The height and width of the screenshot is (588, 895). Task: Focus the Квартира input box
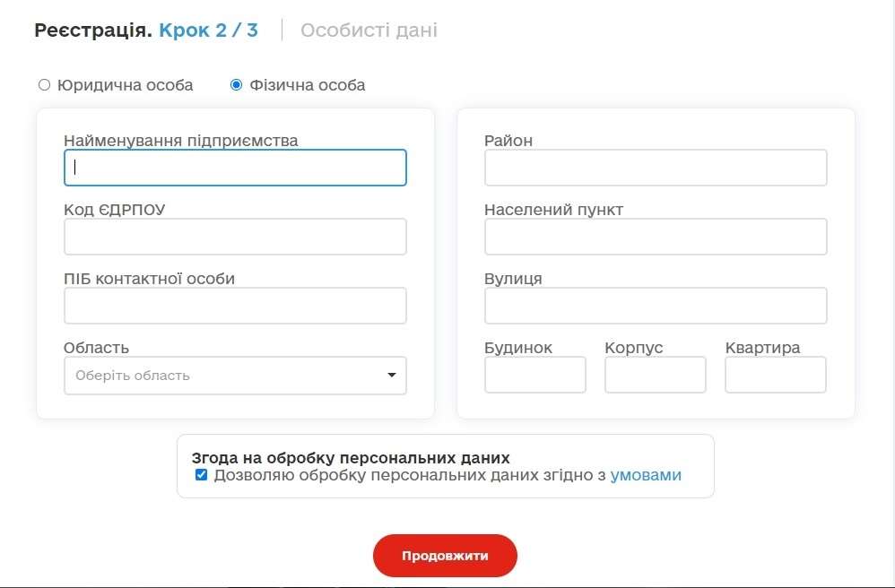point(776,375)
